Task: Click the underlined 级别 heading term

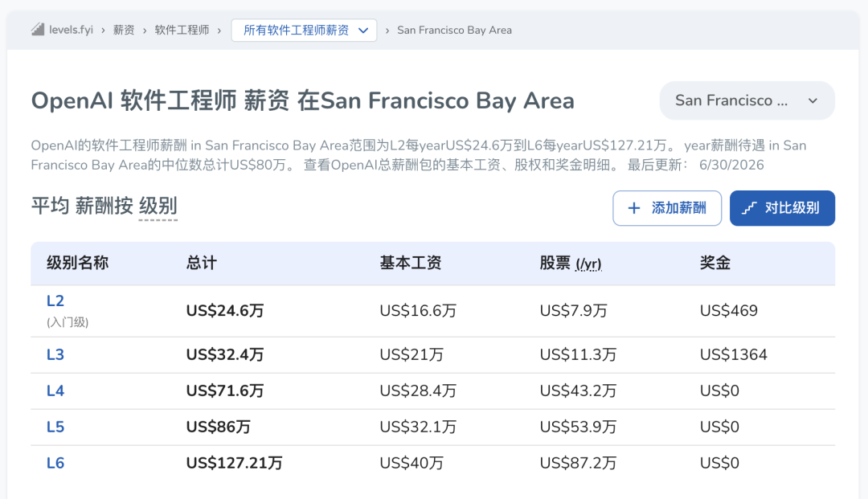Action: (158, 206)
